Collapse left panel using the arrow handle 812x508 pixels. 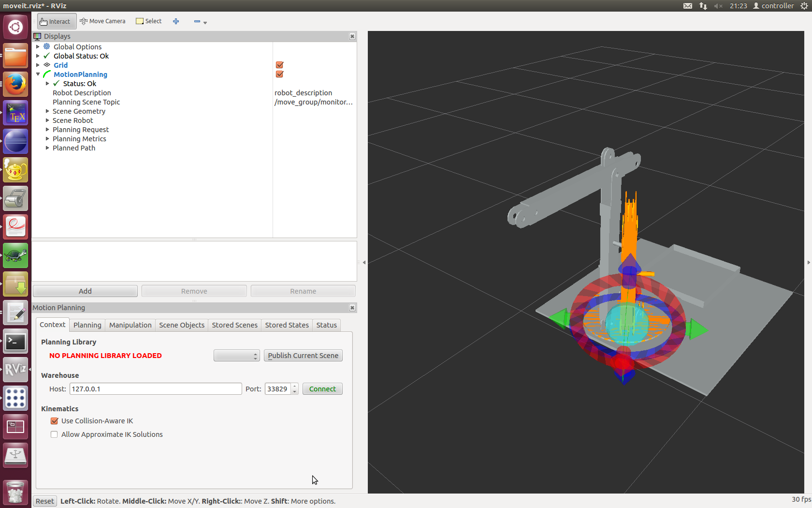coord(364,263)
